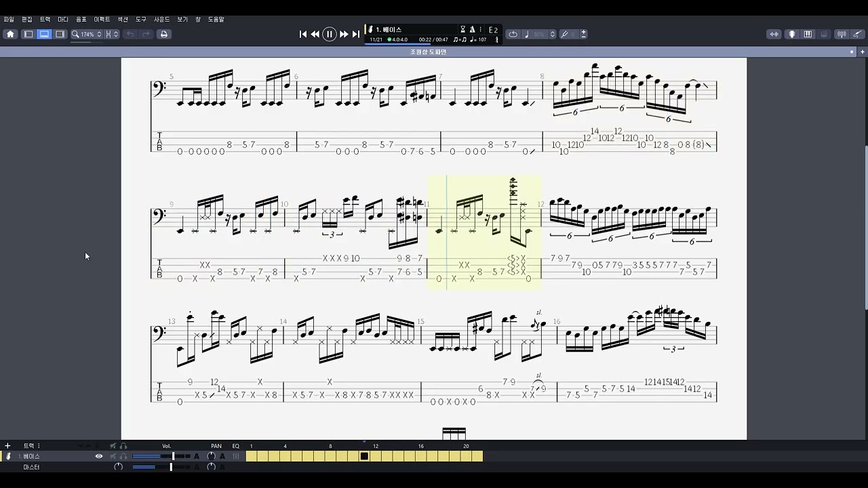Click the highlighted bar 11 in score
This screenshot has height=488, width=868.
coord(484,232)
